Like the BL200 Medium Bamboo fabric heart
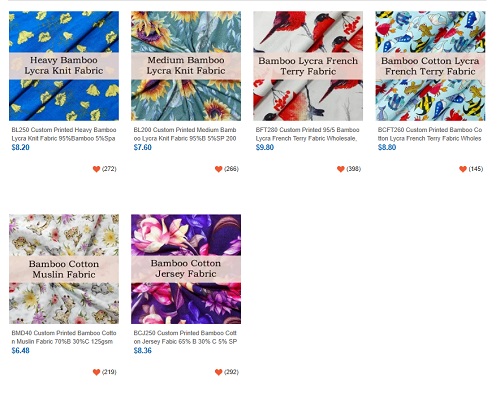This screenshot has width=500, height=417. tap(218, 169)
